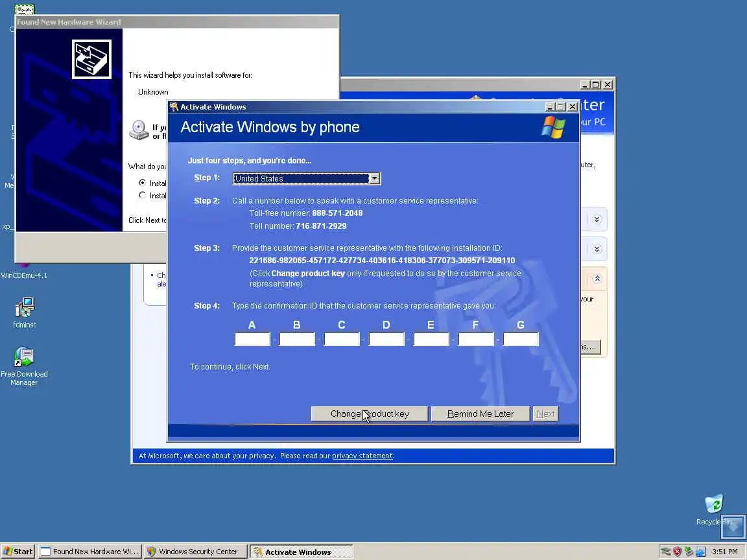Click the Change Product key button
The width and height of the screenshot is (747, 560).
click(x=370, y=414)
